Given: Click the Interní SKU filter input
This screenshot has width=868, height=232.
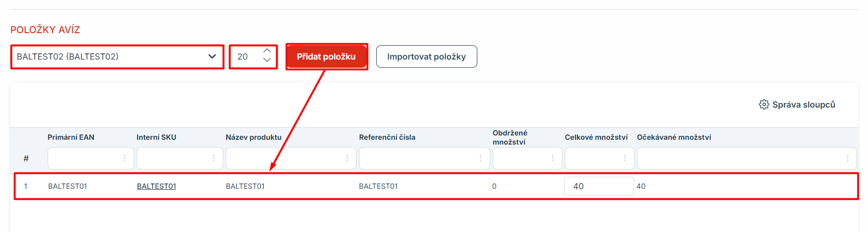Looking at the screenshot, I should 173,158.
